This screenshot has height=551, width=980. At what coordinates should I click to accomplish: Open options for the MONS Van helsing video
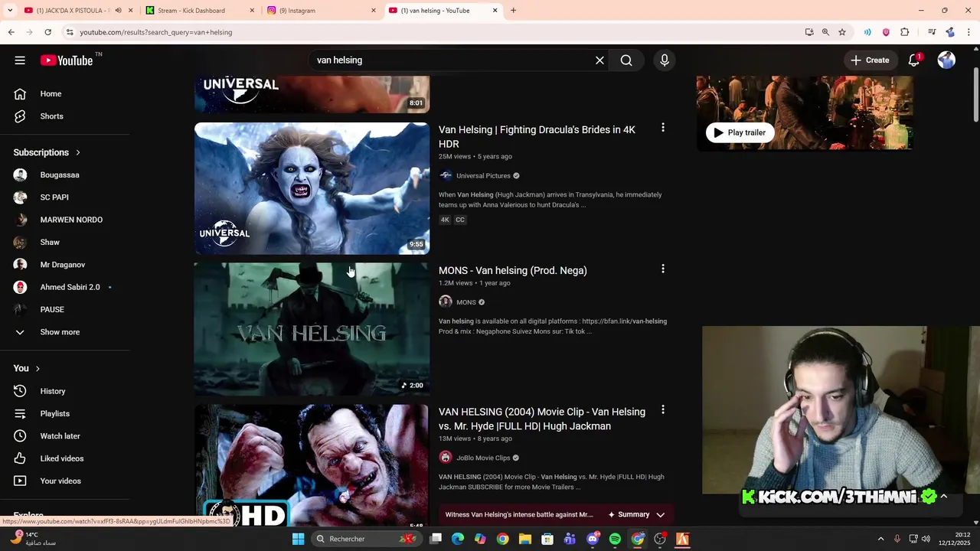663,269
